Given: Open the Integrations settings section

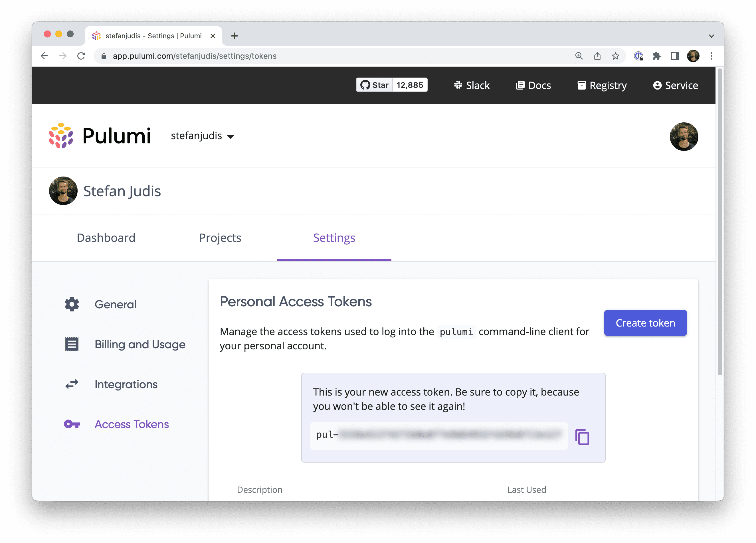Looking at the screenshot, I should (126, 384).
